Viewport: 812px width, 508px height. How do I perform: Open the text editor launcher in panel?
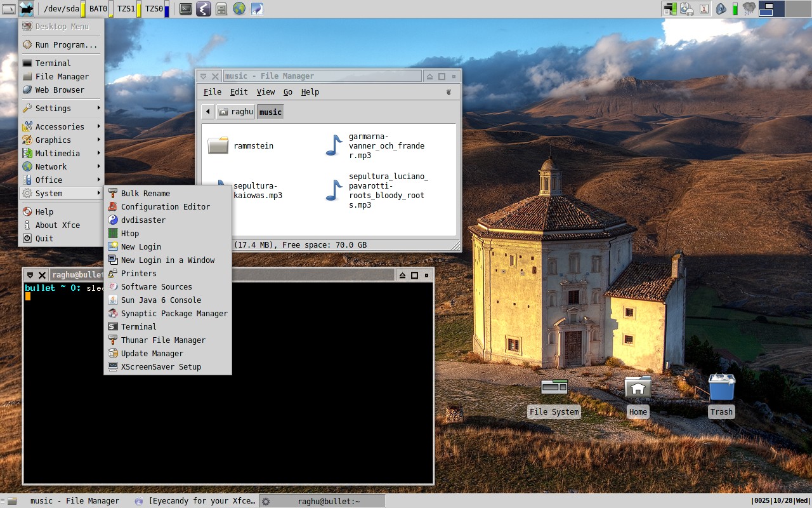point(204,9)
